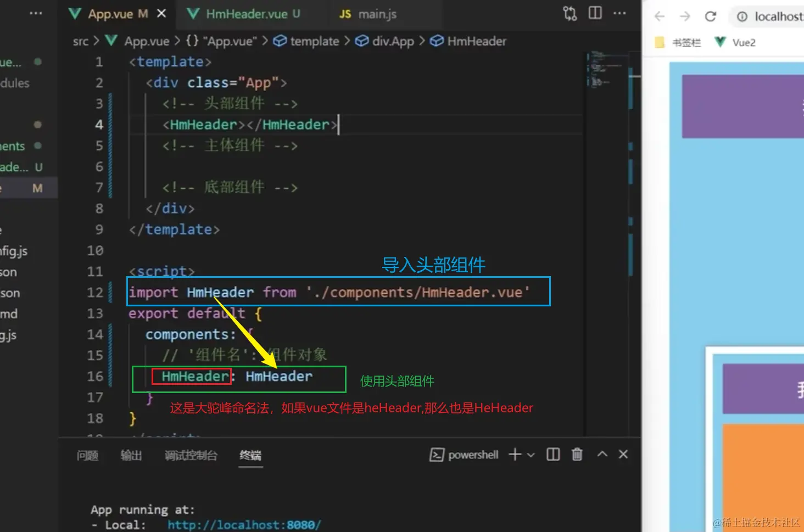This screenshot has height=532, width=804.
Task: Select the HmHeader breadcrumb item
Action: pyautogui.click(x=468, y=41)
